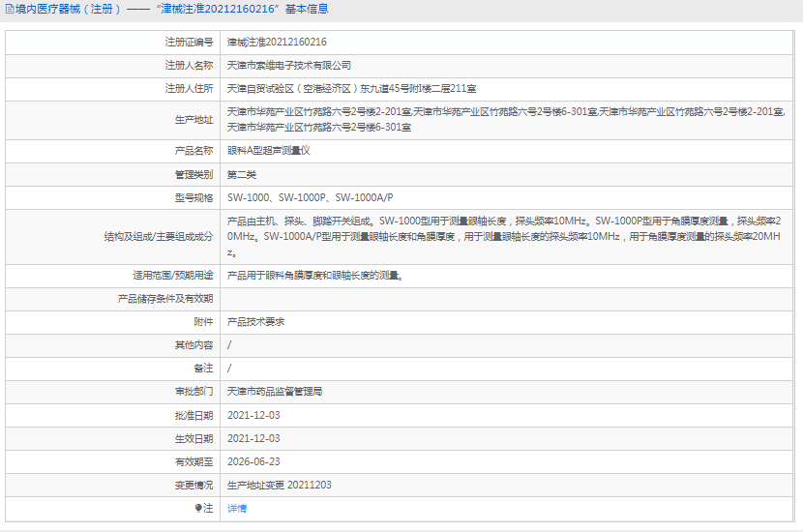Select value 天津市药品监督管理局
This screenshot has width=803, height=532.
[275, 392]
